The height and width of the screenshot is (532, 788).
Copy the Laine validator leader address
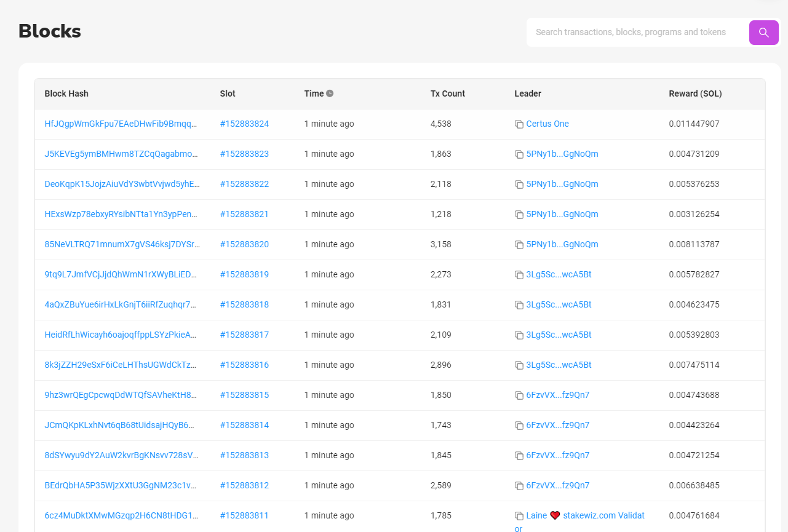click(519, 516)
